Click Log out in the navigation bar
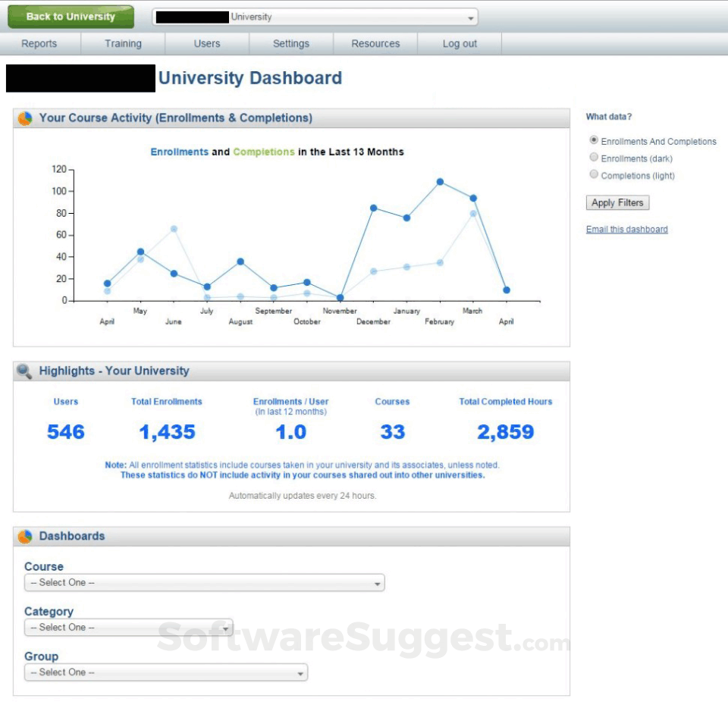Screen dimensions: 728x711 coord(459,43)
